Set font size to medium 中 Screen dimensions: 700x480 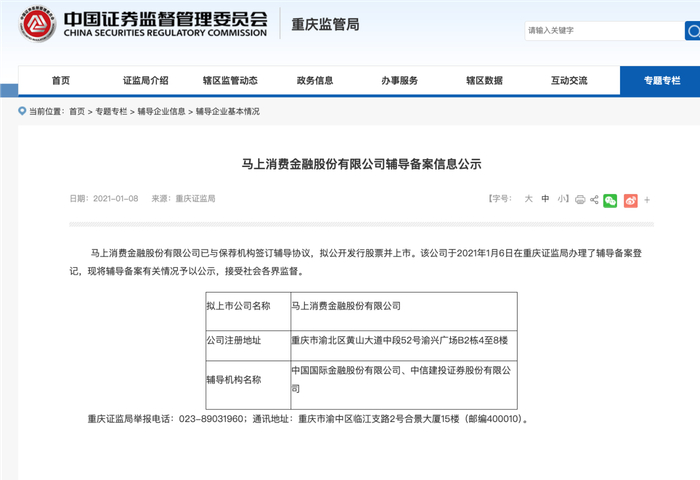(x=545, y=199)
